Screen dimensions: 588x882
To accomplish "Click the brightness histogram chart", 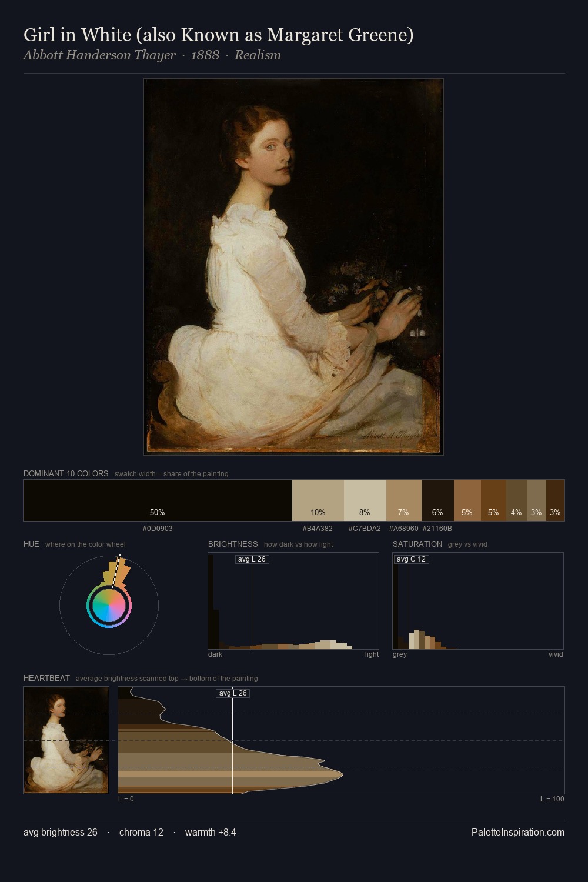I will 293,601.
